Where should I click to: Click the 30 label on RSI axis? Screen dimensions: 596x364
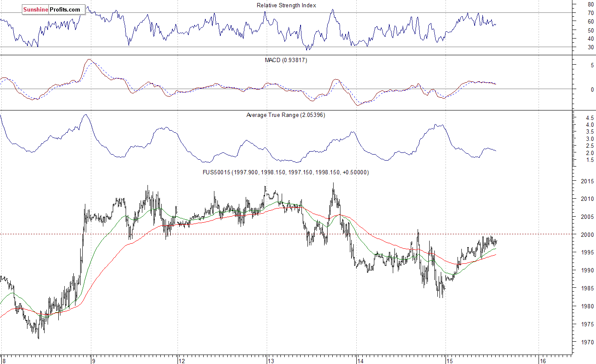(591, 47)
